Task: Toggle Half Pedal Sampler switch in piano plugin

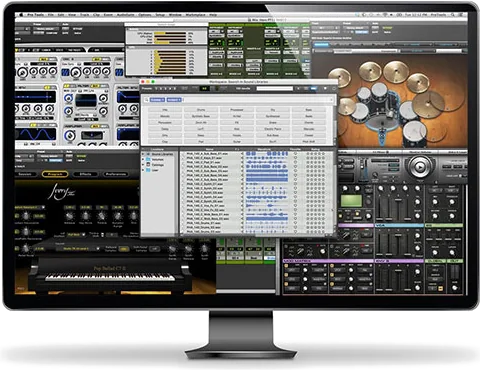Action: coord(123,249)
